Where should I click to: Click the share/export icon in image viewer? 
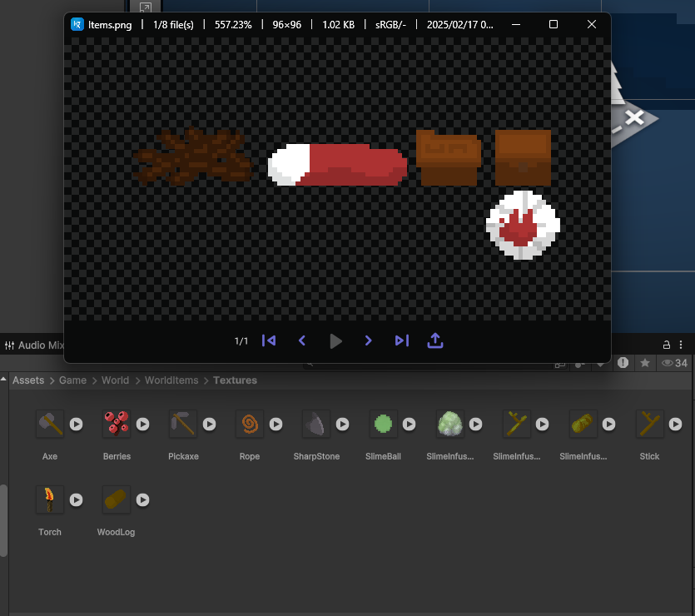[434, 340]
